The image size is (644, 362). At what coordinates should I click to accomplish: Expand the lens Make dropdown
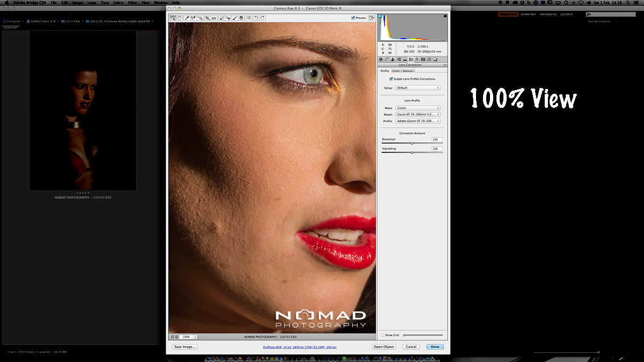(x=418, y=108)
